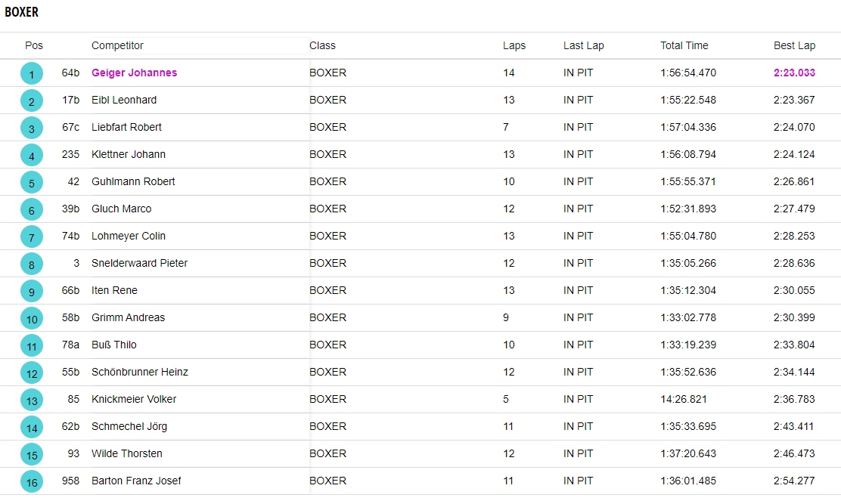This screenshot has width=841, height=504.
Task: Sort by the Pos column header
Action: point(34,45)
